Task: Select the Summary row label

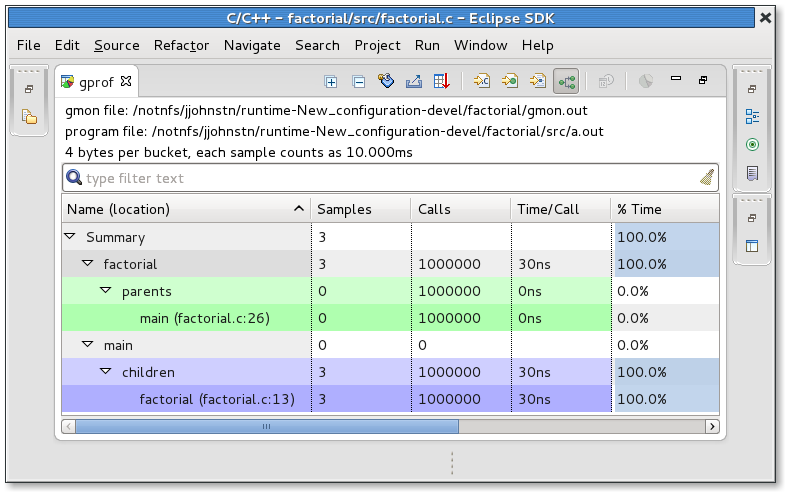Action: point(116,237)
